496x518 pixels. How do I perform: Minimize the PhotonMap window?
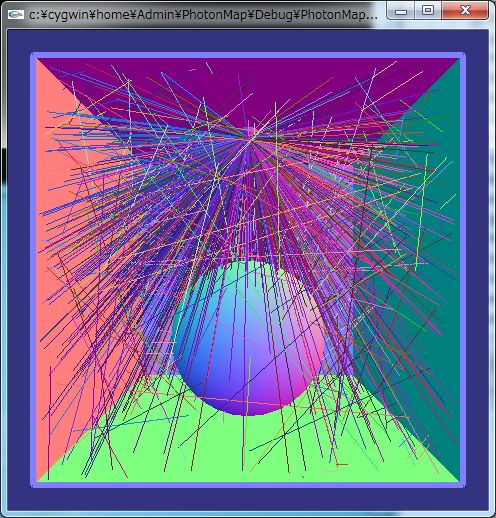click(401, 10)
